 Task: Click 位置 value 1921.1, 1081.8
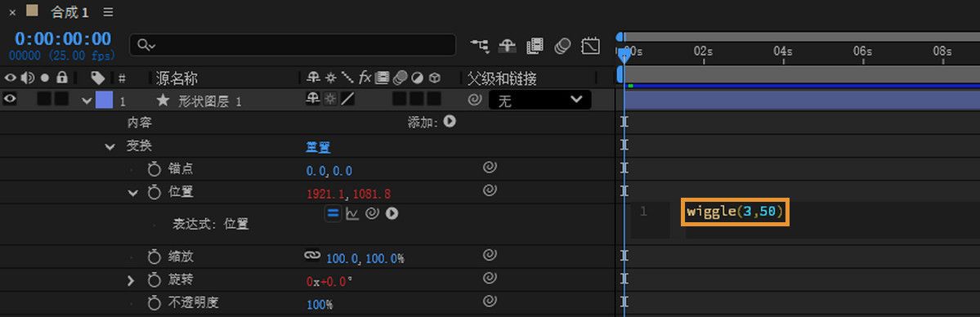(x=349, y=194)
